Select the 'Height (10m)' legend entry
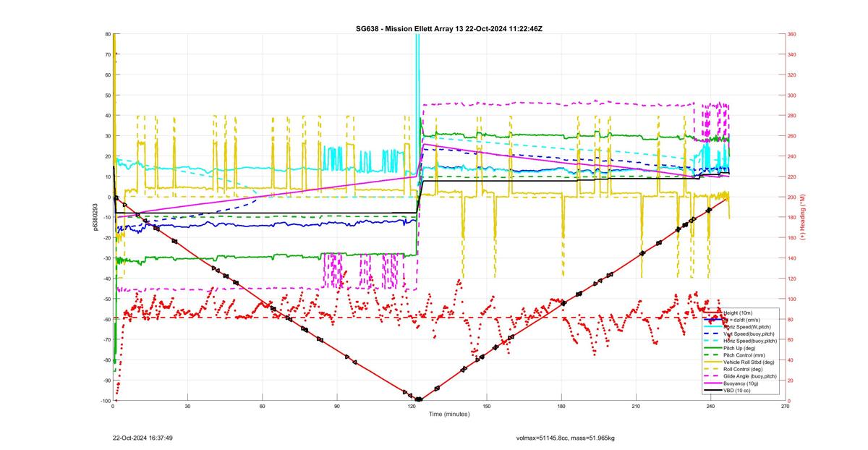The height and width of the screenshot is (450, 868). point(737,313)
